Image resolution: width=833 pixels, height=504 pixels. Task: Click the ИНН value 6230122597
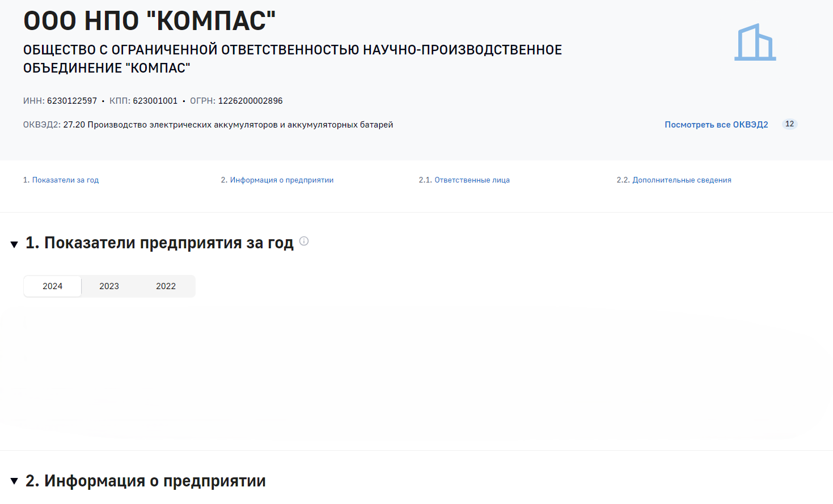tap(72, 101)
